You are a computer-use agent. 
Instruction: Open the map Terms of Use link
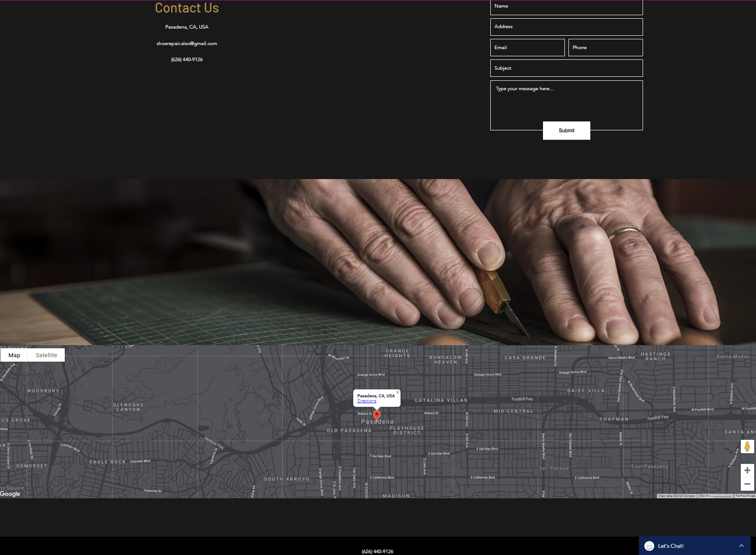pos(745,496)
